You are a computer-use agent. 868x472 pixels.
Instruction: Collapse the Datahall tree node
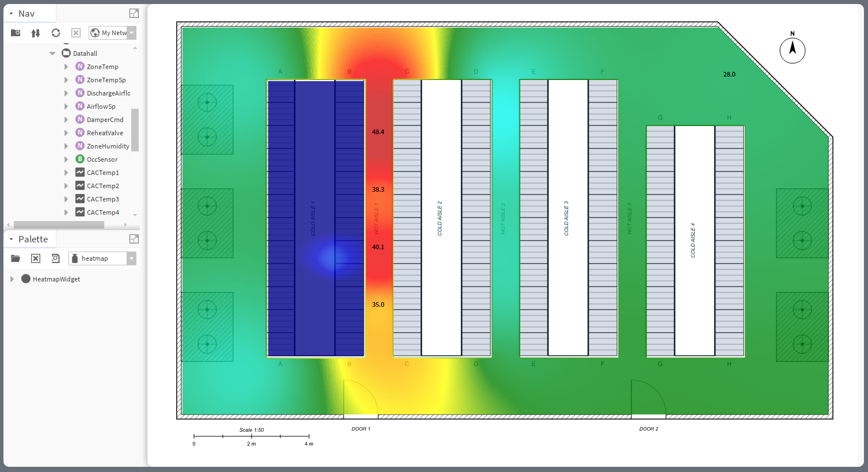coord(52,54)
